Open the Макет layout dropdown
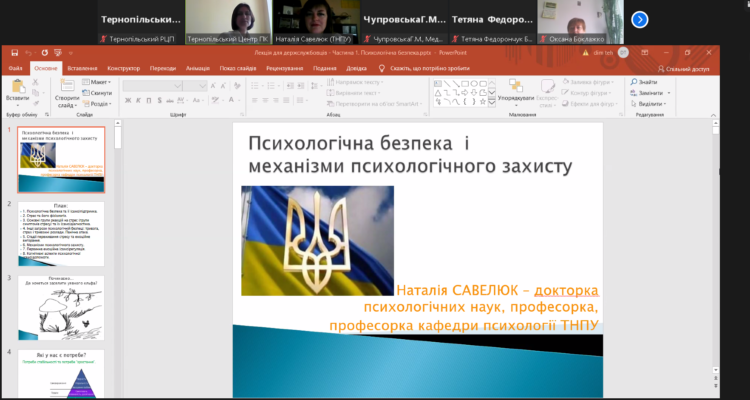Image resolution: width=750 pixels, height=400 pixels. pos(97,82)
